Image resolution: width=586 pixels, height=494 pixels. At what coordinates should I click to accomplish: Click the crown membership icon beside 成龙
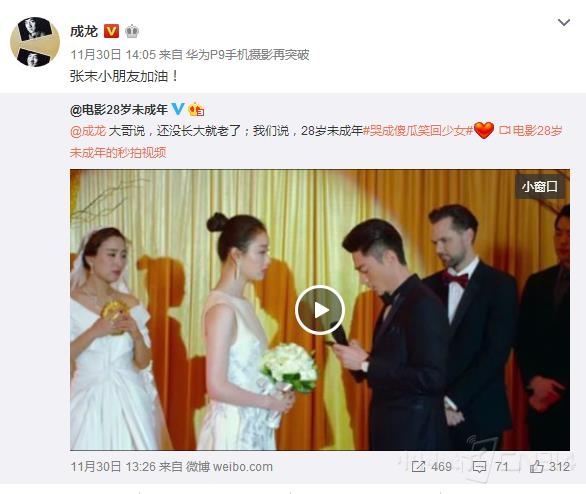132,31
